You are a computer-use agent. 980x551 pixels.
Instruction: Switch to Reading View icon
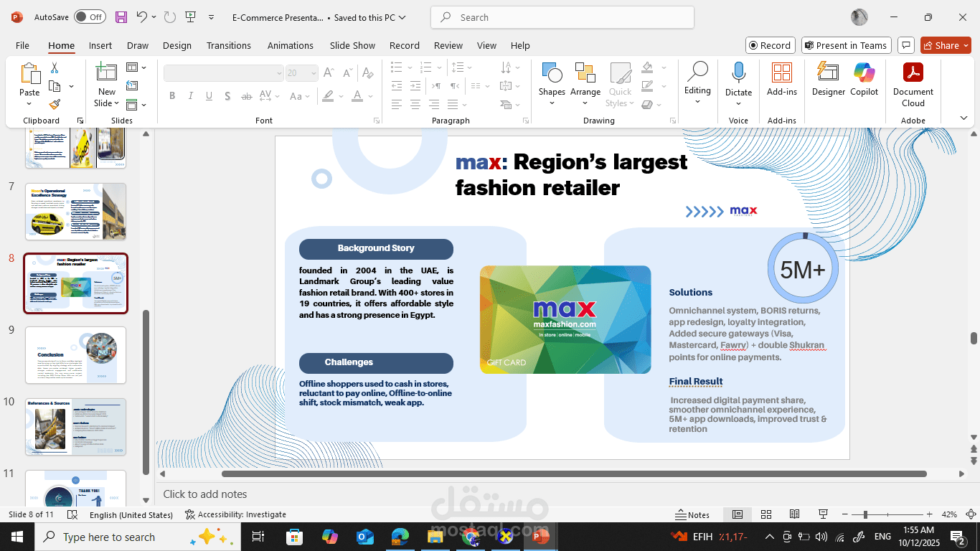794,514
